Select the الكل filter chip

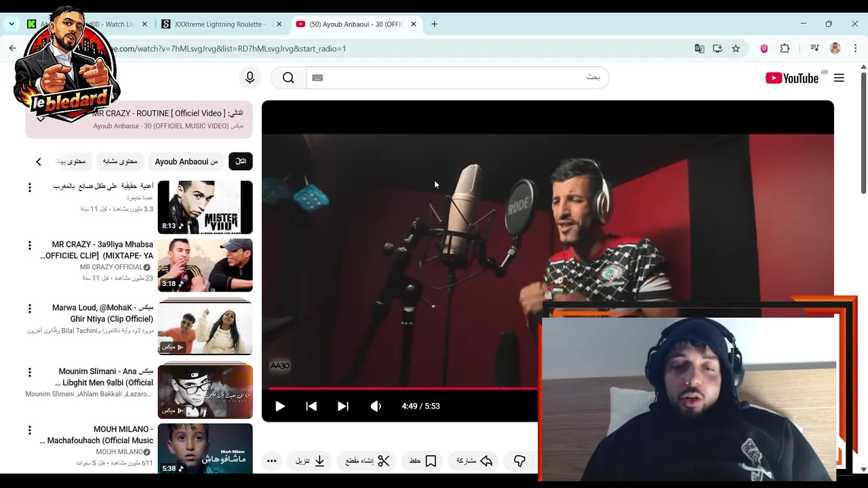[241, 161]
